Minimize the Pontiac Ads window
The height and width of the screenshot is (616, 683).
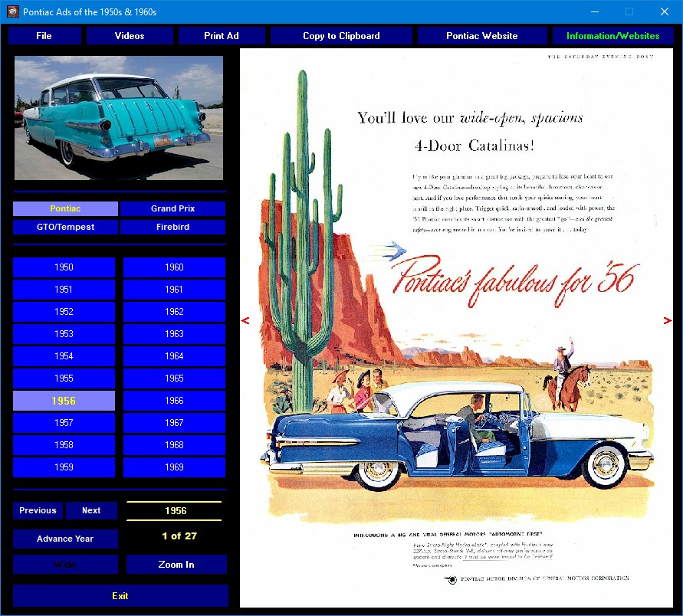coord(594,11)
